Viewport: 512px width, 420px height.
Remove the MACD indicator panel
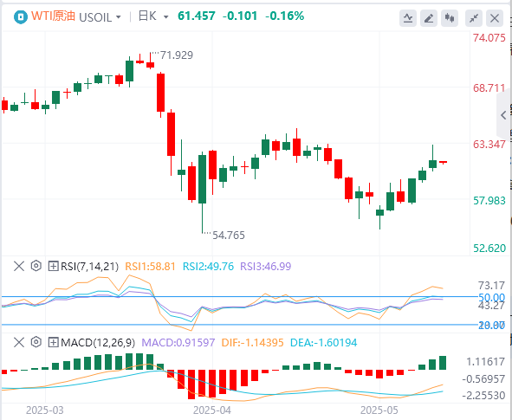(19, 342)
